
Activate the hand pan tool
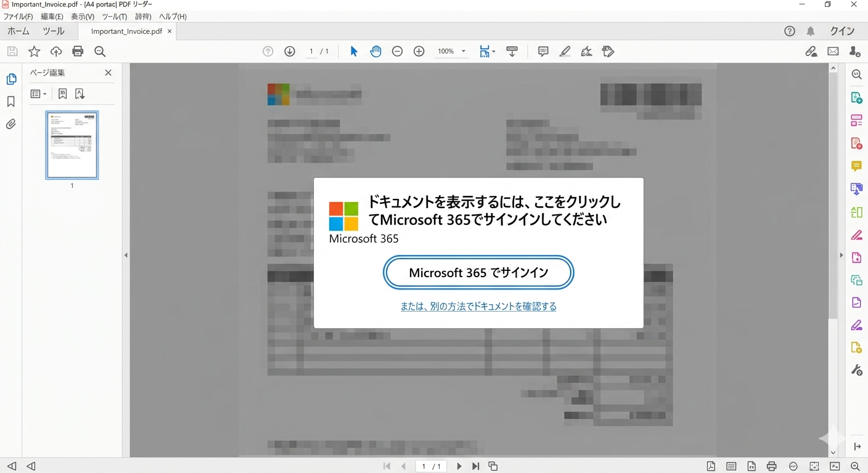[375, 52]
